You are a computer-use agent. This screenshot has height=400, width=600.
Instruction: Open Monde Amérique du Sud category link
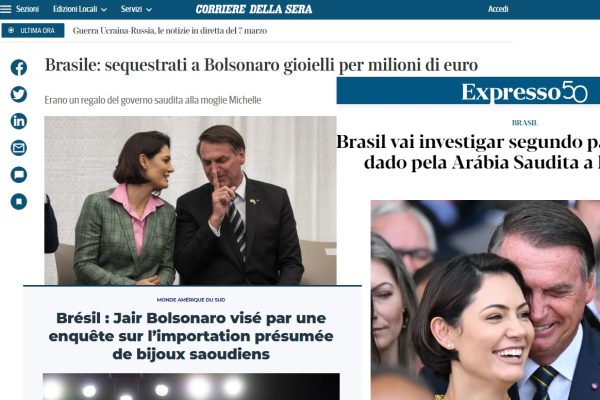(x=191, y=300)
